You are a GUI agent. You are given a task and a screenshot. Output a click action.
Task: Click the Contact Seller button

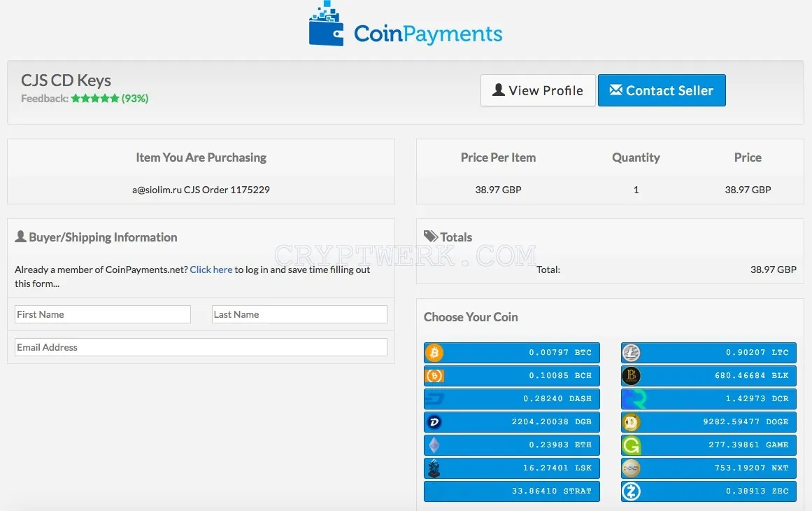click(662, 90)
